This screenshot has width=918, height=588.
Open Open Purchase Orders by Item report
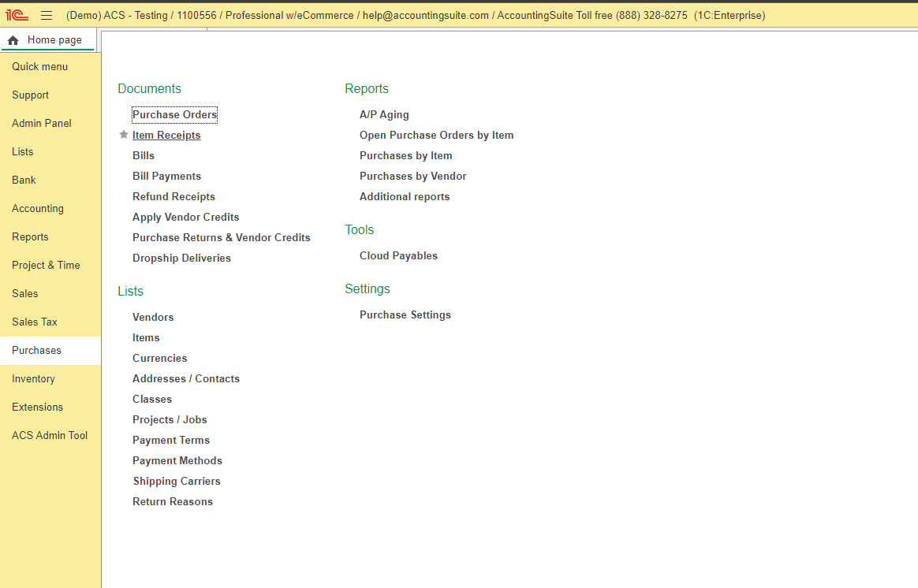pyautogui.click(x=437, y=135)
